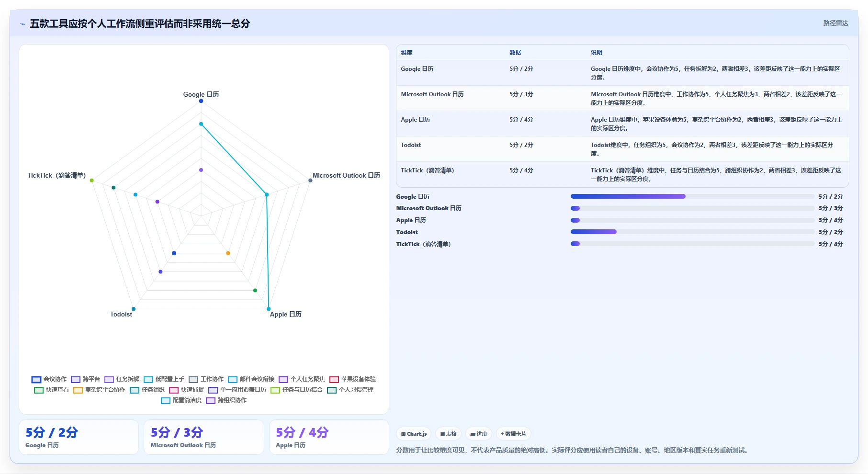Click the Apple 日历 radar axis label
Viewport: 868px width, 474px height.
tap(285, 314)
